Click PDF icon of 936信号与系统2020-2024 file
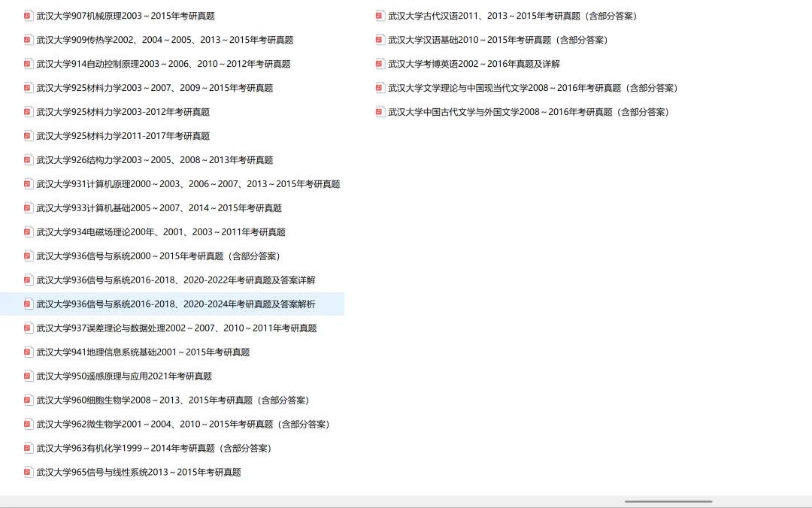 [x=29, y=304]
